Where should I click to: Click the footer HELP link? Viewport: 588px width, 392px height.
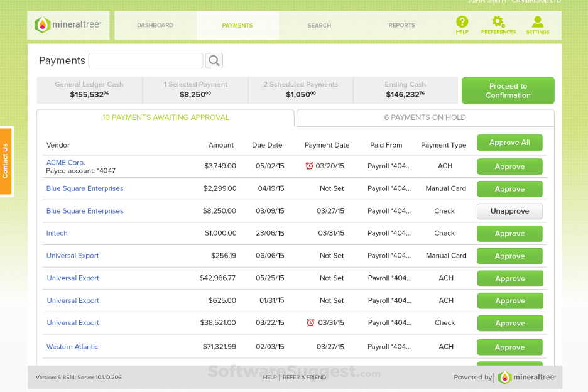coord(269,377)
